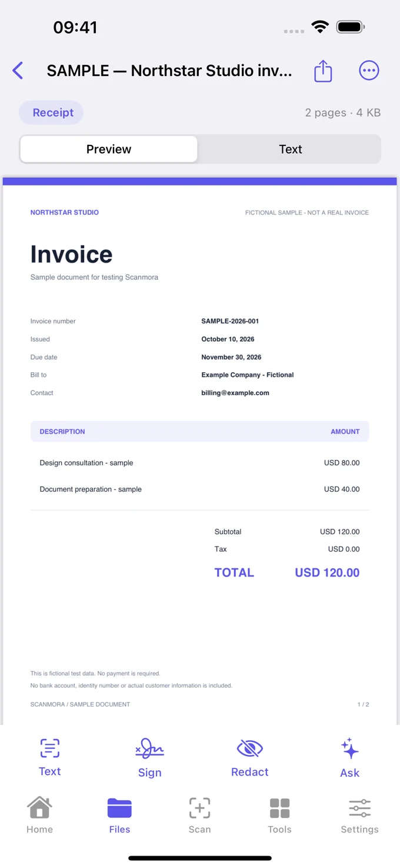Tap 'FICTIONAL SAMPLE - NOT A REAL INVOICE'
Viewport: 400px width, 868px height.
coord(307,213)
